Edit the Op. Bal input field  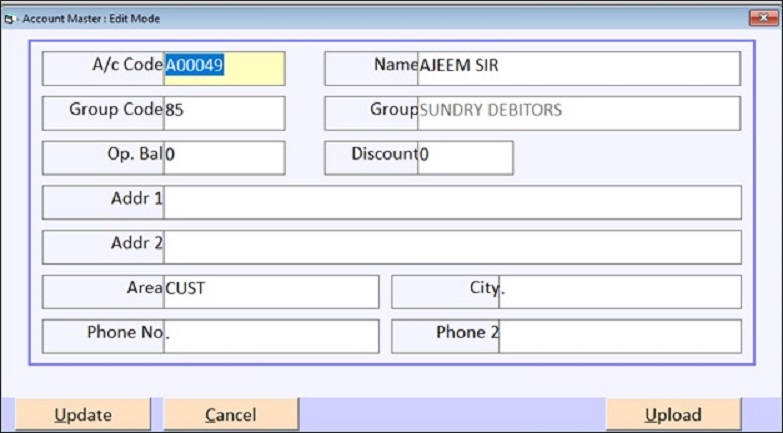tap(225, 158)
